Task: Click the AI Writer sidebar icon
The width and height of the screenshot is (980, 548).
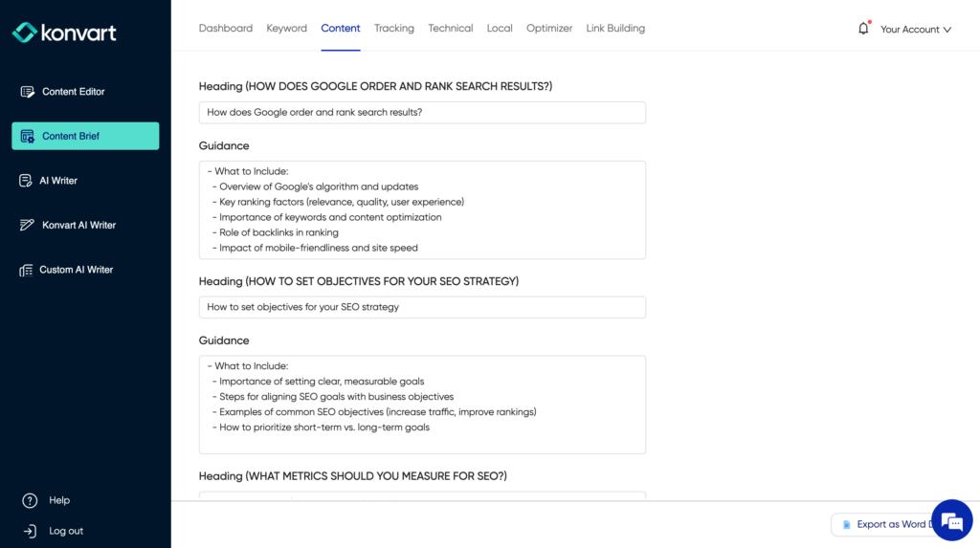Action: (x=26, y=181)
